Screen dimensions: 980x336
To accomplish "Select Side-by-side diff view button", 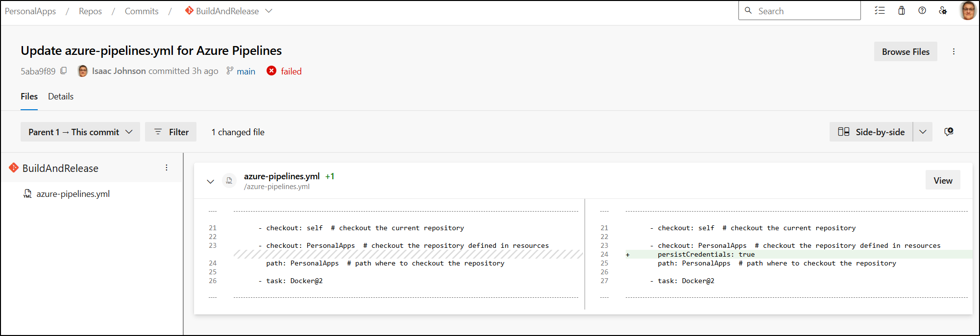I will [871, 132].
